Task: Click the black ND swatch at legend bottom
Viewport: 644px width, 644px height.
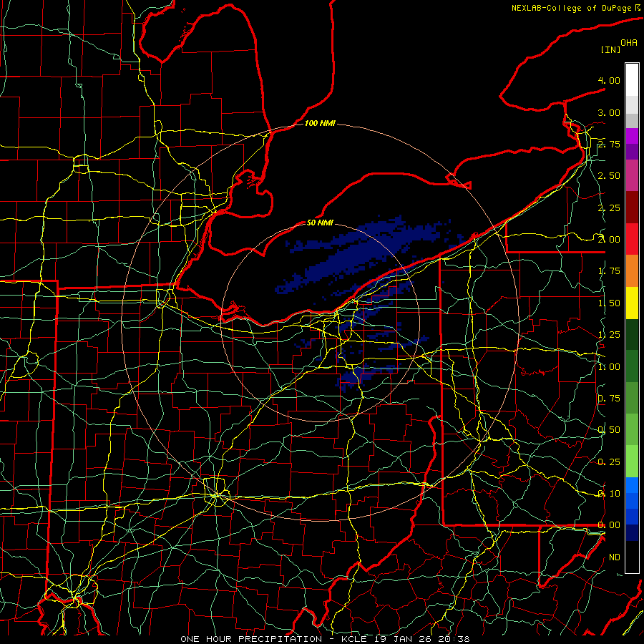Action: point(632,557)
